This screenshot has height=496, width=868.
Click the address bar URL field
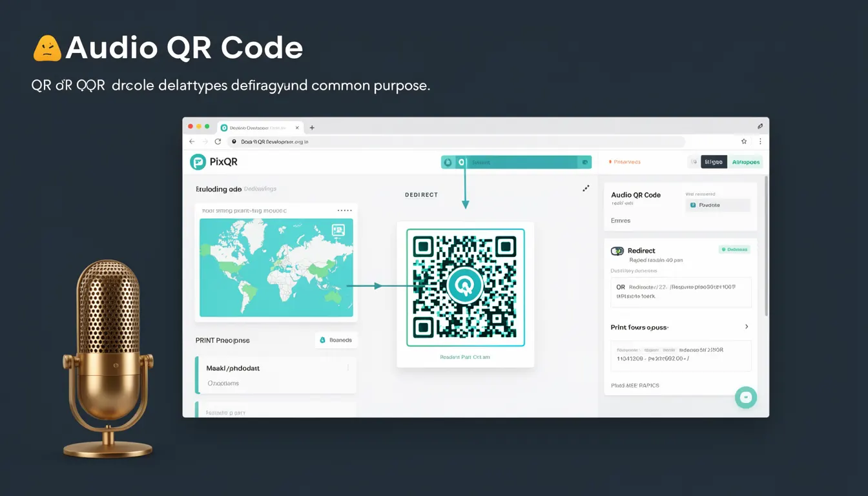tap(456, 141)
